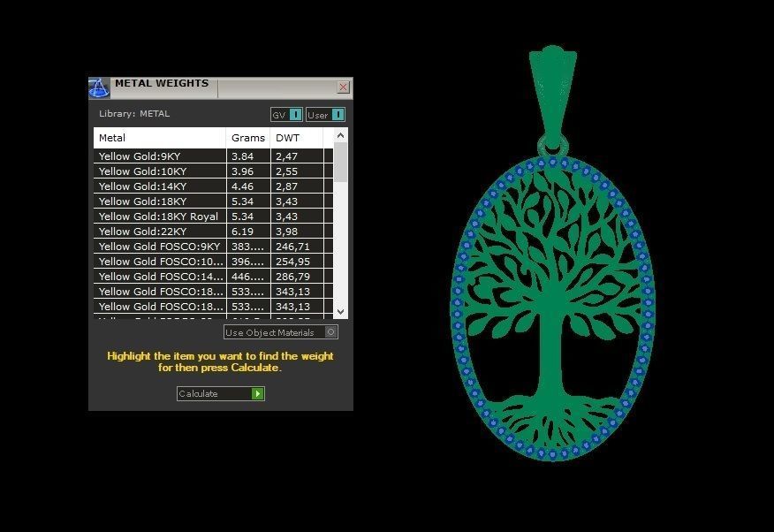The image size is (774, 532).
Task: Click the 3.84 grams cell
Action: (248, 156)
